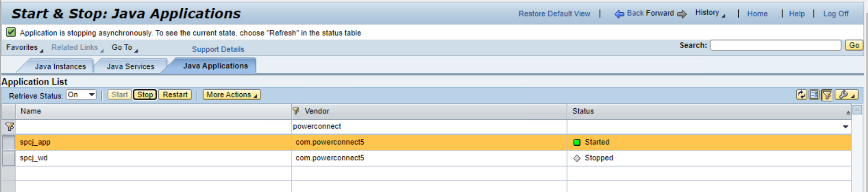The height and width of the screenshot is (192, 868).
Task: Open the wrench settings menu
Action: (x=846, y=95)
